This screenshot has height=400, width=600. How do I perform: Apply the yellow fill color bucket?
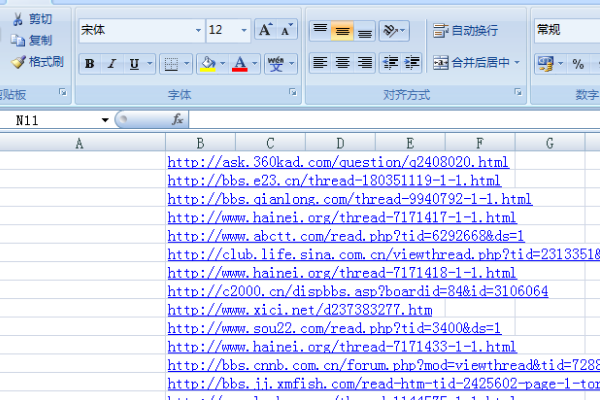[208, 64]
